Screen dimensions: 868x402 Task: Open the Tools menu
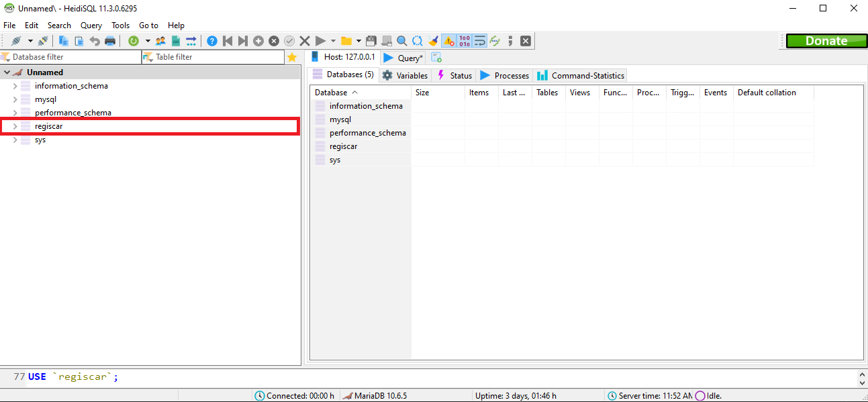[x=121, y=26]
